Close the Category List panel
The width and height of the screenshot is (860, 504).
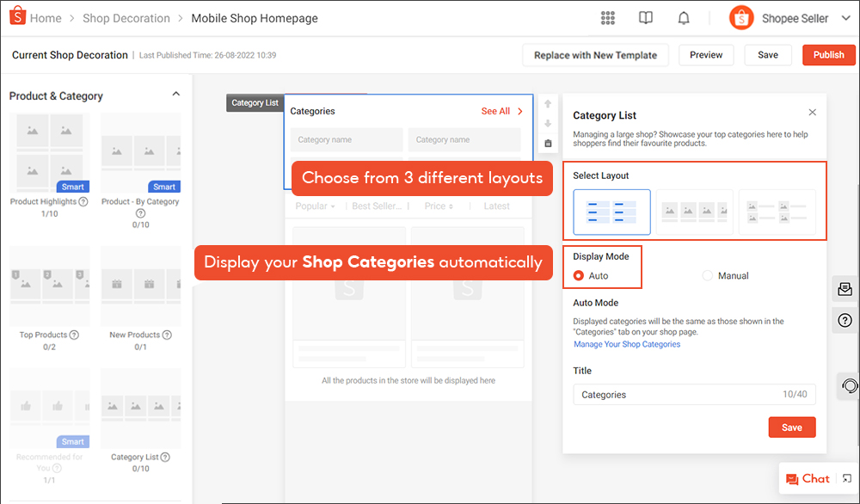[x=813, y=113]
